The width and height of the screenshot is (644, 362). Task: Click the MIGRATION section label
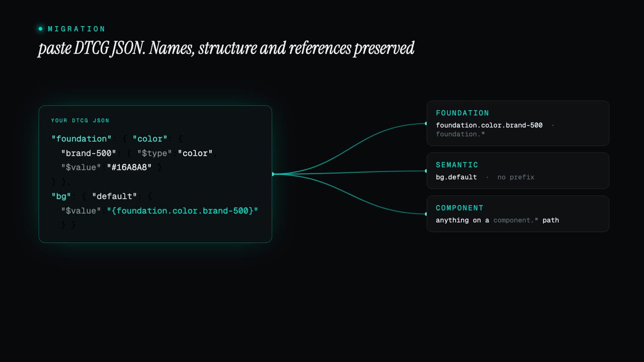point(76,29)
